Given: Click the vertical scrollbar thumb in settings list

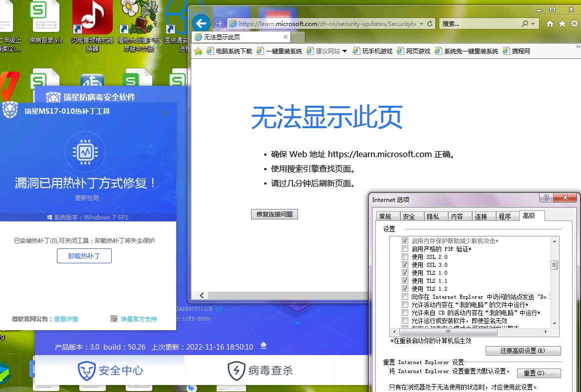Looking at the screenshot, I should click(x=555, y=265).
